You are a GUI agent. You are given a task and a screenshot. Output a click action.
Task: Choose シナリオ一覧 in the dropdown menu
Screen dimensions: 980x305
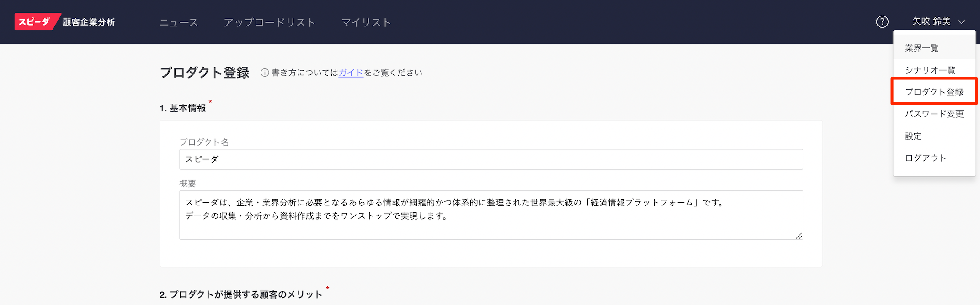point(934,70)
